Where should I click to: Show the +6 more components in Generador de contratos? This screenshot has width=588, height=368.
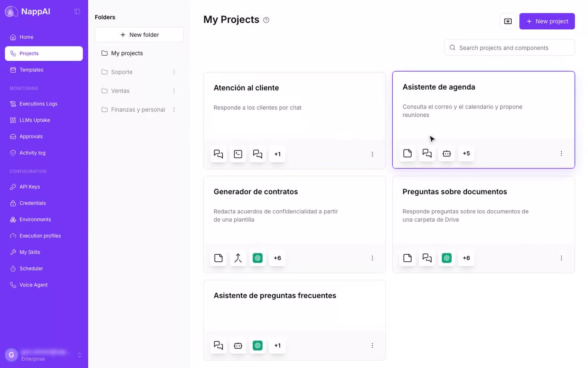tap(277, 258)
